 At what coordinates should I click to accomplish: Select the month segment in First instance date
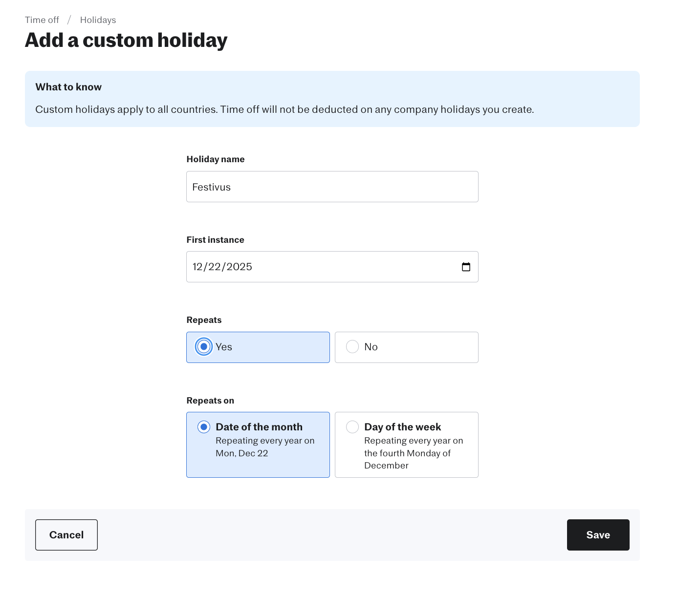coord(197,267)
